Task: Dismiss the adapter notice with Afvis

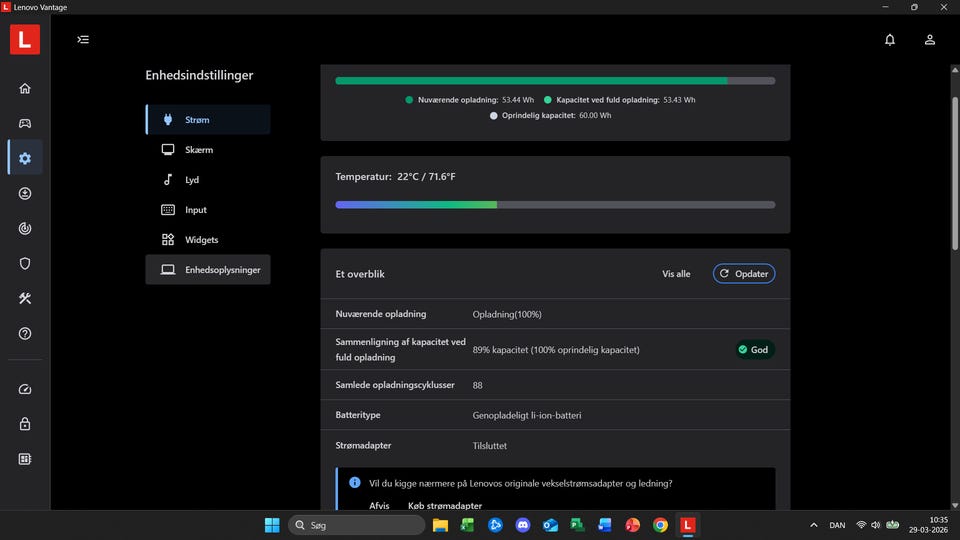Action: pyautogui.click(x=379, y=506)
